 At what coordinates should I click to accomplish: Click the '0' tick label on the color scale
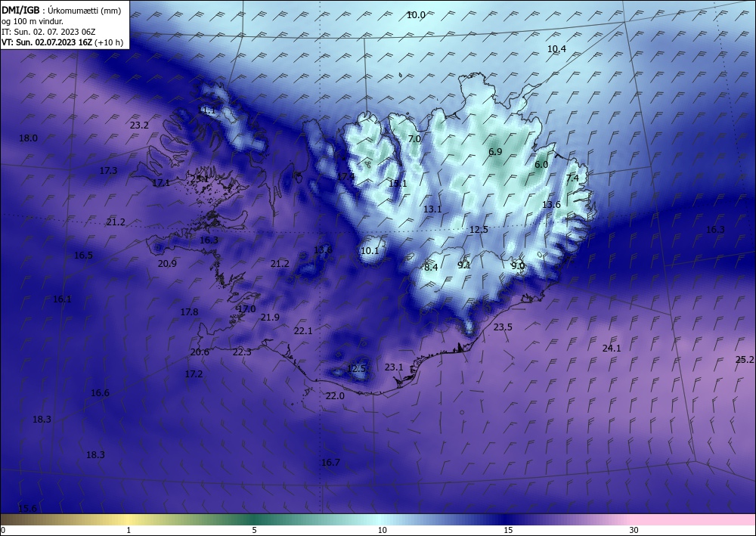(x=3, y=530)
